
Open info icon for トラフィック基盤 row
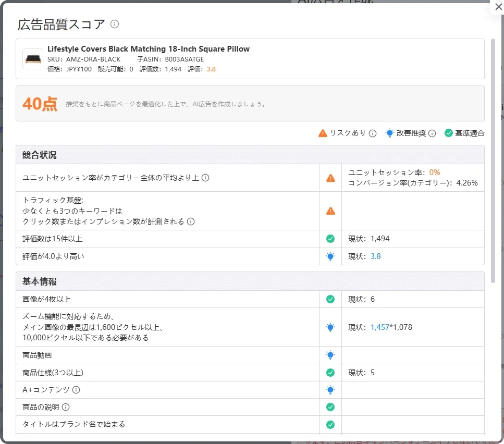click(x=191, y=221)
